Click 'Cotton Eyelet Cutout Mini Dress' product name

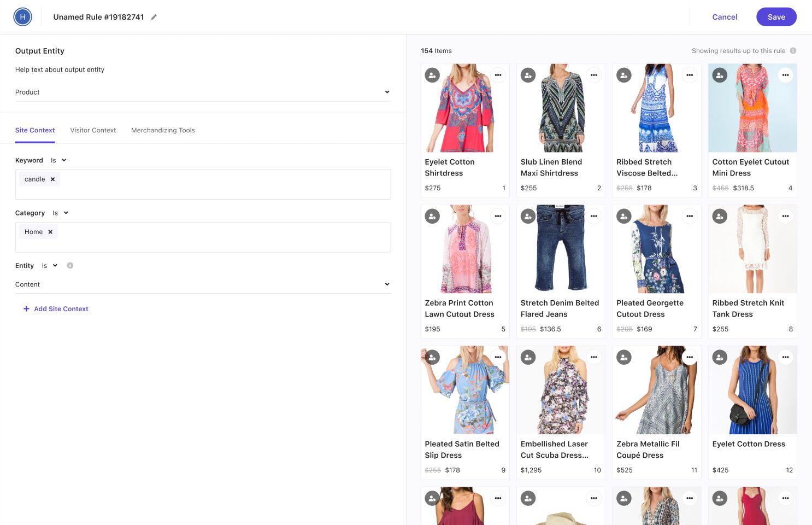(750, 167)
